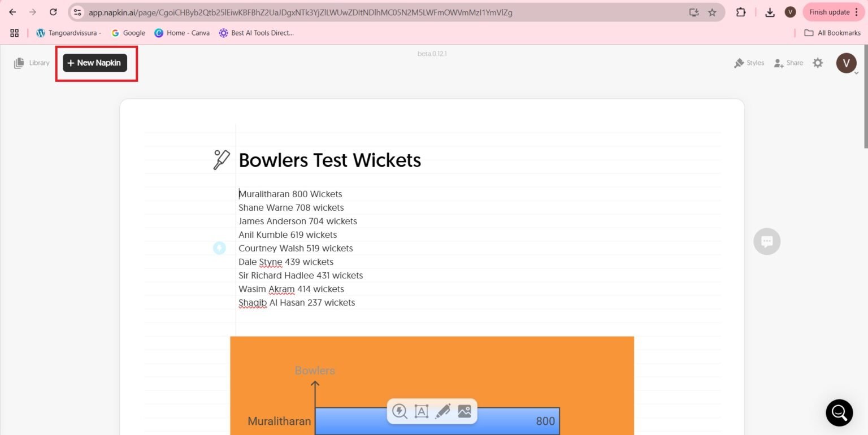
Task: Choose the pencil draw tool in floating toolbar
Action: [442, 411]
